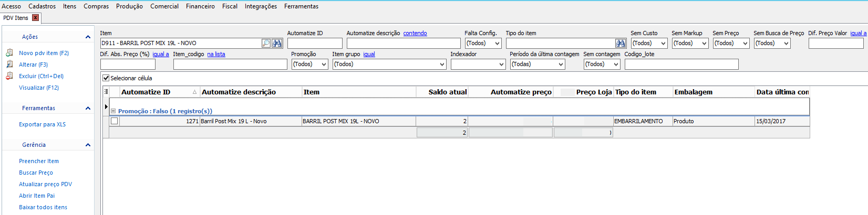The width and height of the screenshot is (868, 215).
Task: Click Buscar Preço link
Action: tap(36, 173)
